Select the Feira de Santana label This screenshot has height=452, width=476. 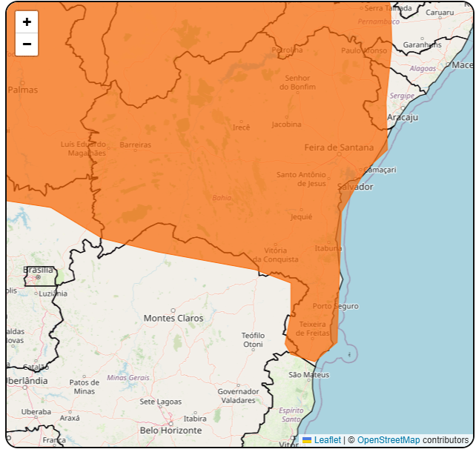[339, 147]
